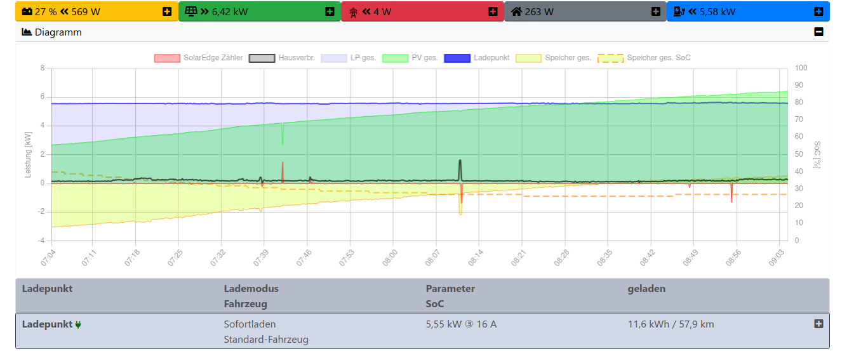Click the 263 W house consumption reading

[539, 11]
